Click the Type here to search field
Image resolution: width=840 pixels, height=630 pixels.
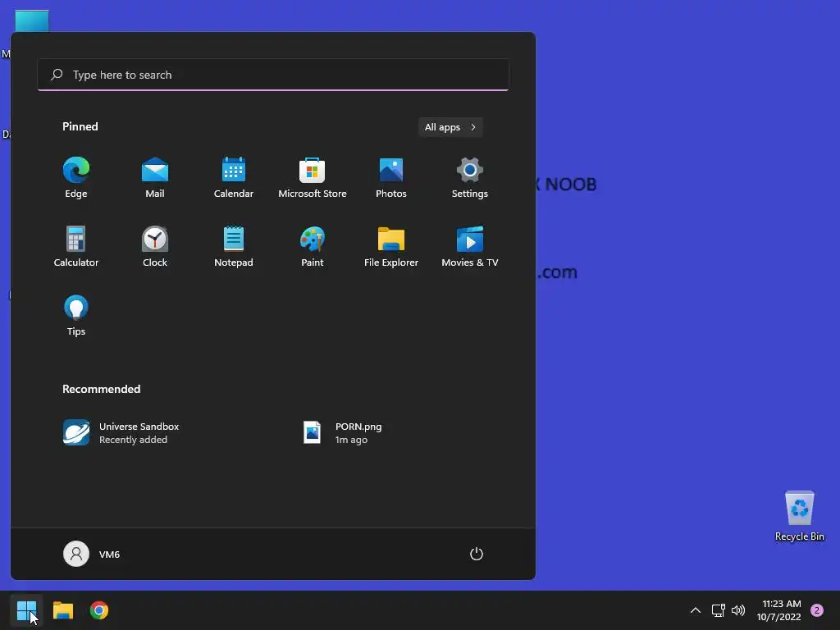pyautogui.click(x=273, y=75)
